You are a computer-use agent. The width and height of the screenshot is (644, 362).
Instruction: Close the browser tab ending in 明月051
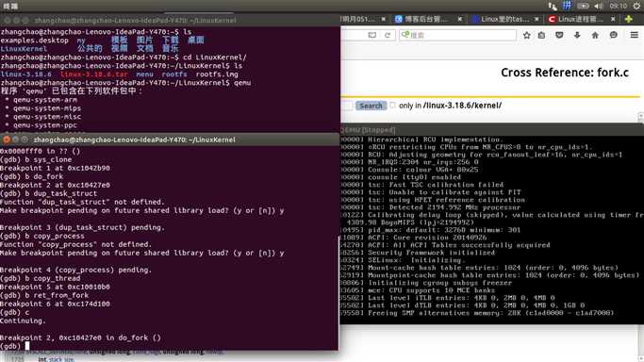[383, 19]
